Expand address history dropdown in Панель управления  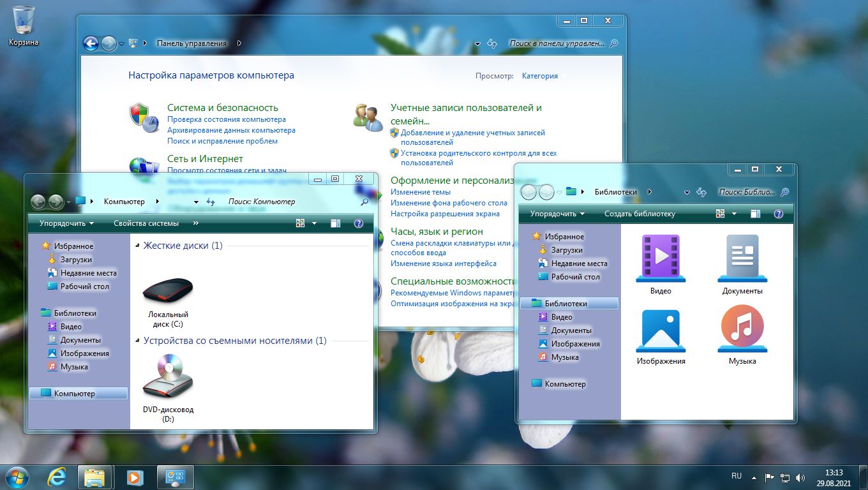click(x=477, y=44)
